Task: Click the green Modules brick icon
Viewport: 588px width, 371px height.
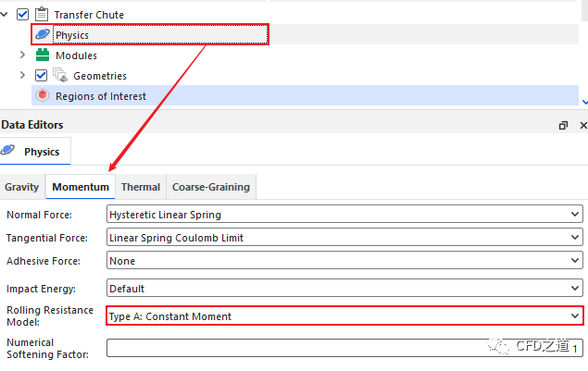Action: click(43, 55)
